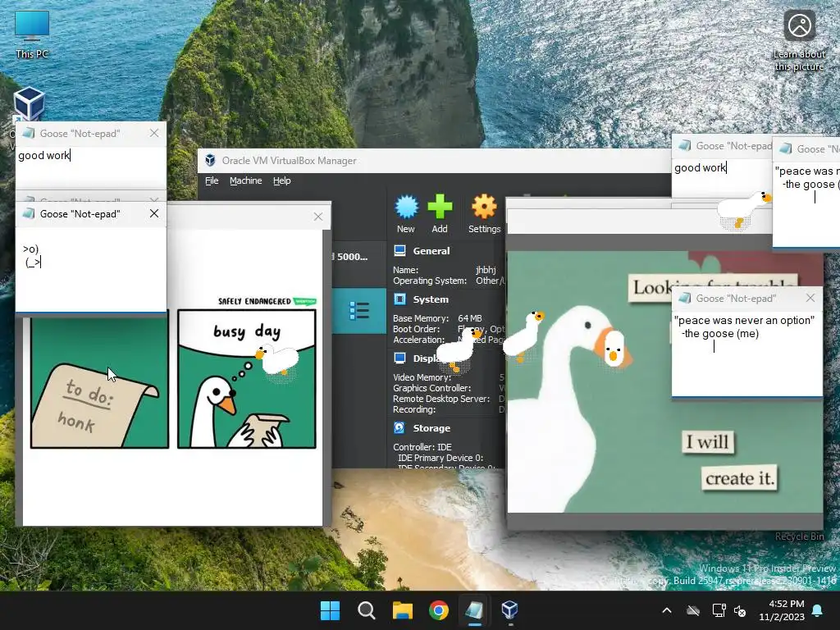The height and width of the screenshot is (630, 840).
Task: Launch Google Chrome from the taskbar
Action: tap(439, 610)
